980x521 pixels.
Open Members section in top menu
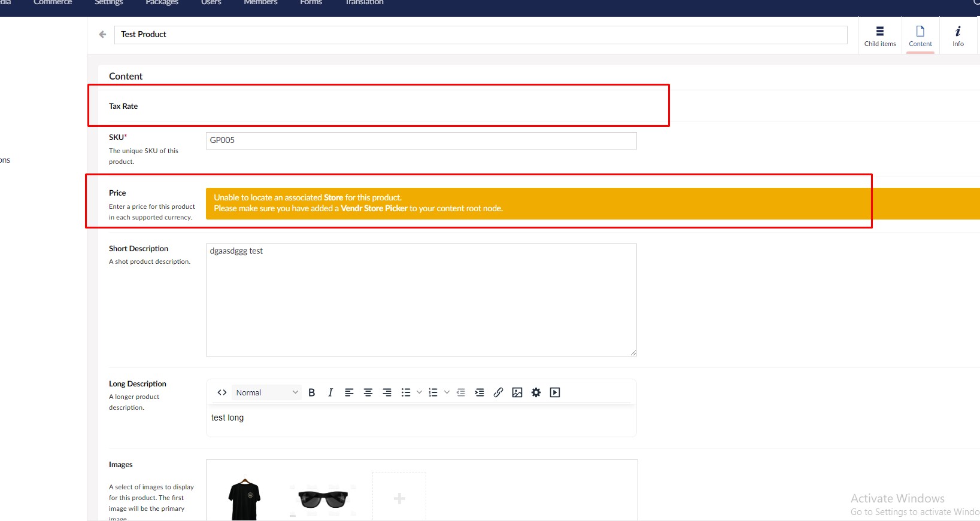pos(260,3)
